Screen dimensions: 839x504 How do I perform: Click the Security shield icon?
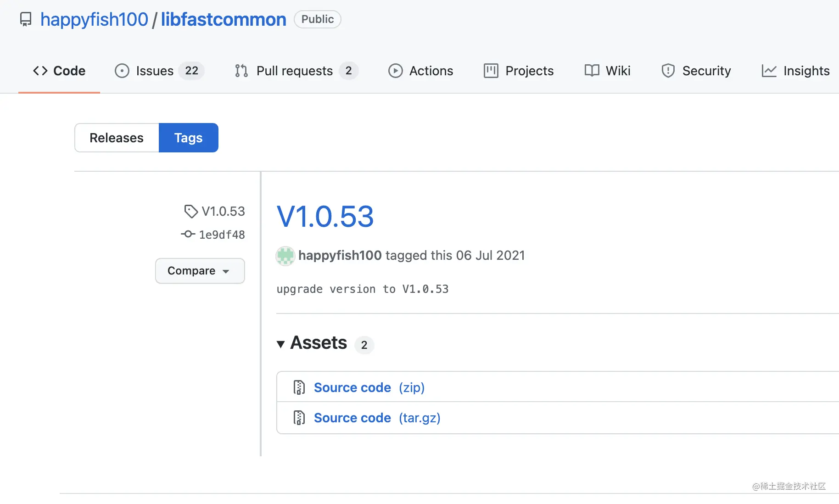pyautogui.click(x=668, y=71)
